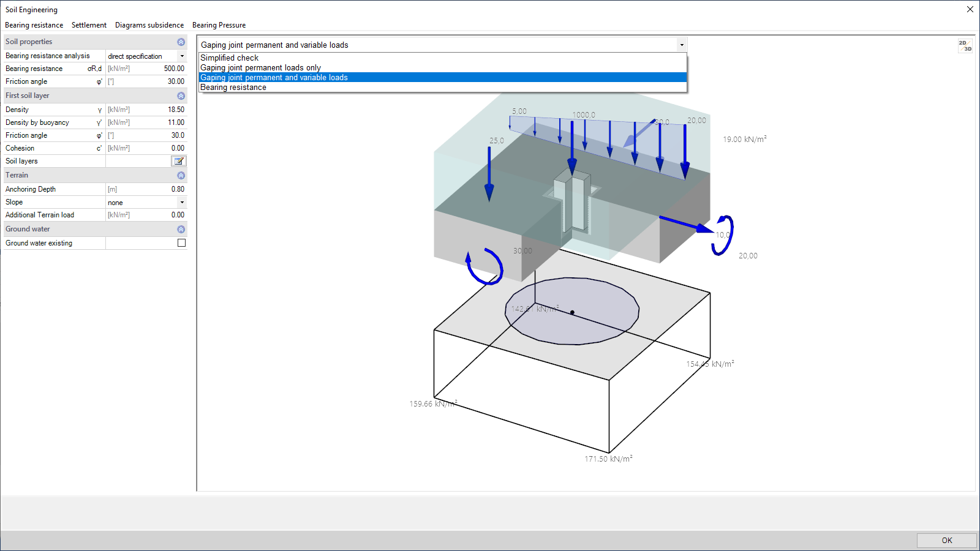Screen dimensions: 980x551
Task: Close the Soil Engineering window
Action: pos(970,9)
